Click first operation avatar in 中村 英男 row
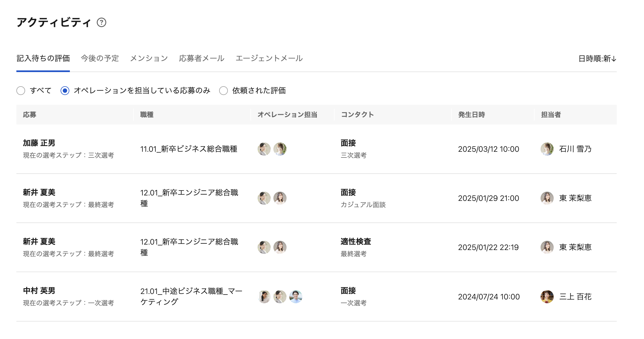 [264, 297]
